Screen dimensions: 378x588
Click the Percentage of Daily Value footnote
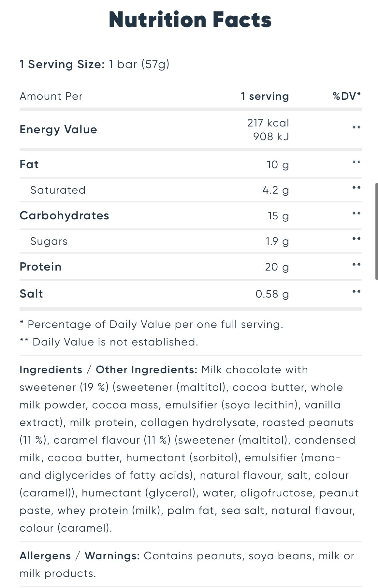coord(152,324)
